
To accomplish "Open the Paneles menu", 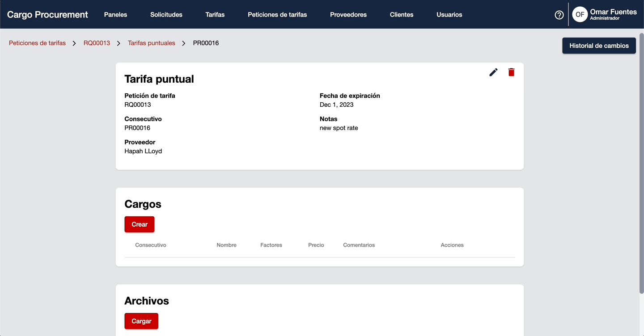I will click(x=115, y=15).
